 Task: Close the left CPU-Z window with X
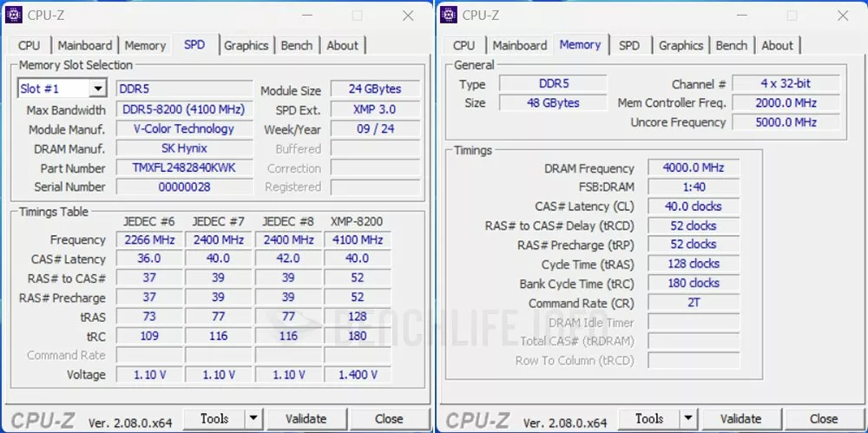(408, 16)
